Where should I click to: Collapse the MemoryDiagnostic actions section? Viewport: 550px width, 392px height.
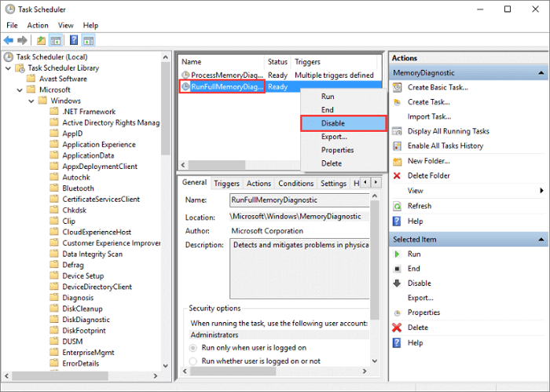(541, 73)
